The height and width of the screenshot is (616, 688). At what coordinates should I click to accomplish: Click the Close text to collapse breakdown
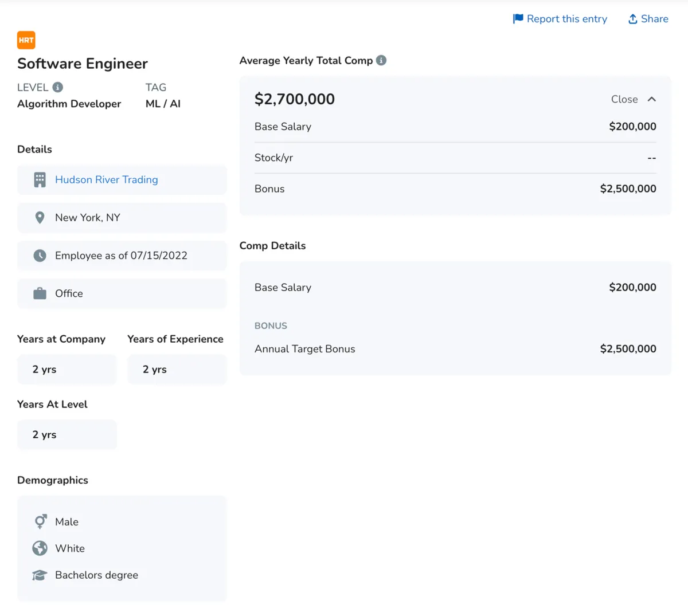[x=624, y=99]
